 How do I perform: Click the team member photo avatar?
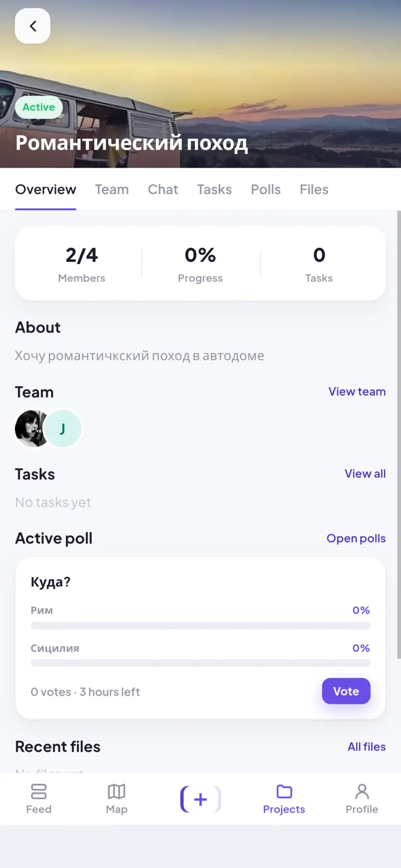[32, 428]
